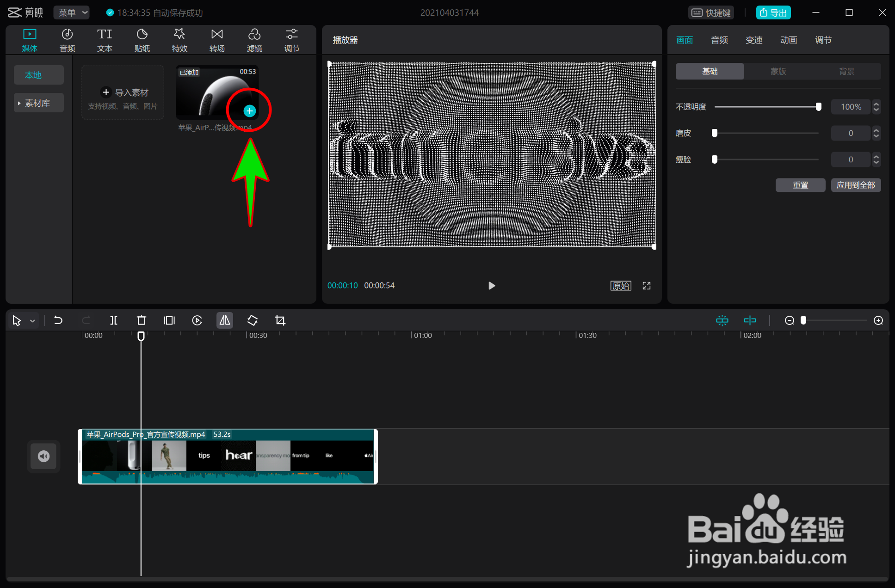Click the playhead marker on timeline ruler
The image size is (895, 588).
(x=141, y=336)
